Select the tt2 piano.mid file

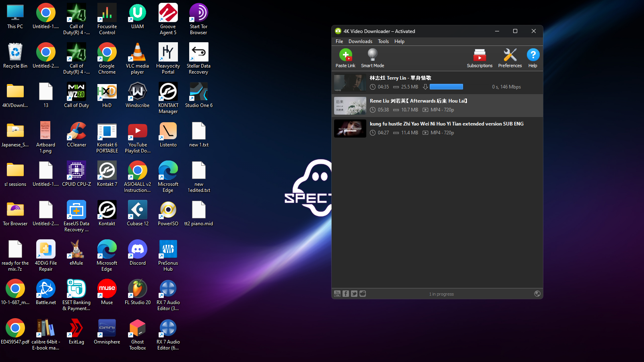point(199,214)
